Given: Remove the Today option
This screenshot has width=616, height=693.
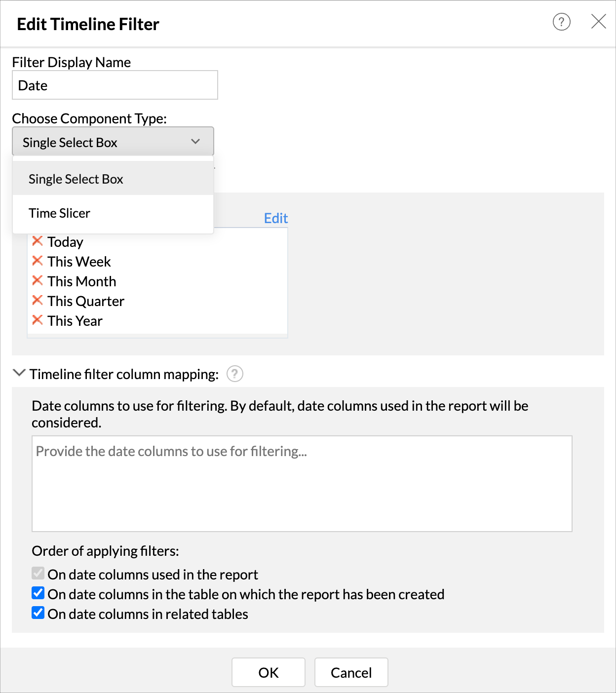Looking at the screenshot, I should (x=38, y=241).
